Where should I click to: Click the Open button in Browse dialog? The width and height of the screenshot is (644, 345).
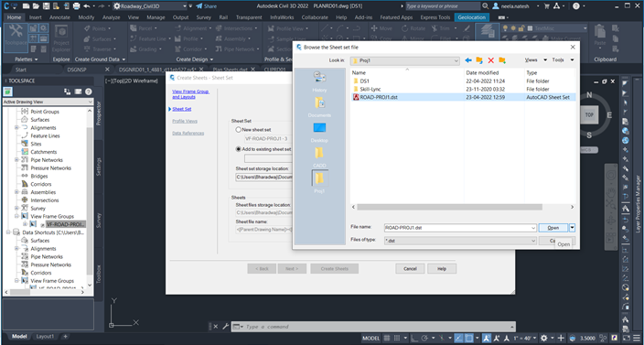pos(553,228)
